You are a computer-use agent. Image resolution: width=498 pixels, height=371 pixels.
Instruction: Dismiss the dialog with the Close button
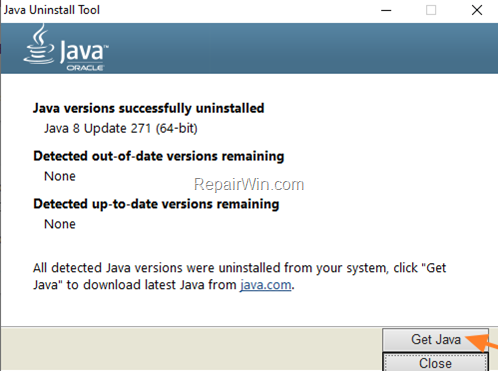click(x=435, y=362)
